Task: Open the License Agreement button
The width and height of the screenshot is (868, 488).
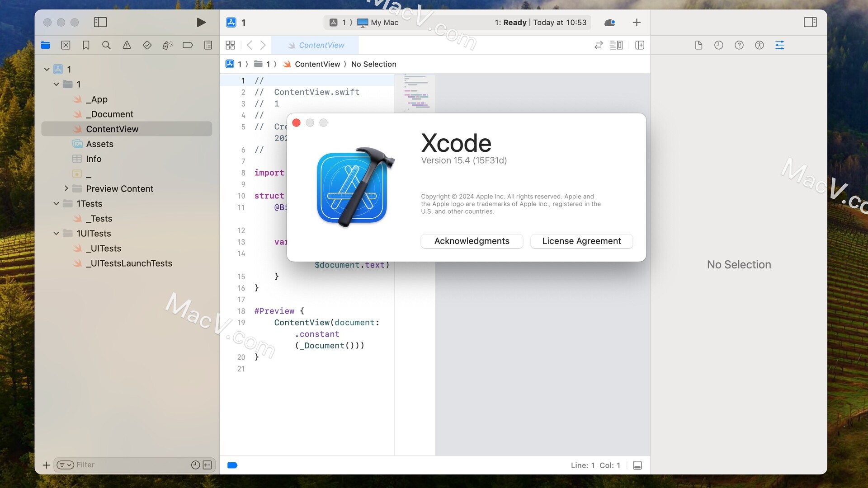Action: (x=581, y=241)
